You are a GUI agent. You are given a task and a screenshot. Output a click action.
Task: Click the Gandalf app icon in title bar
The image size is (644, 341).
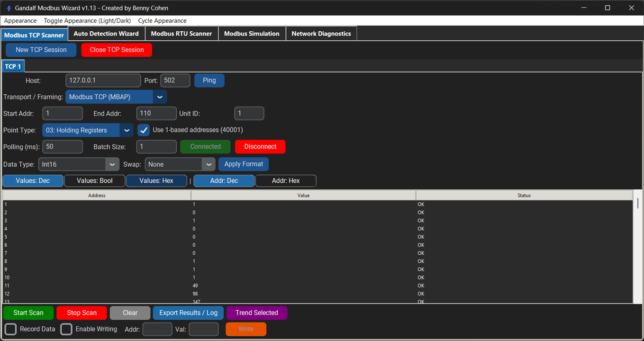(9, 8)
